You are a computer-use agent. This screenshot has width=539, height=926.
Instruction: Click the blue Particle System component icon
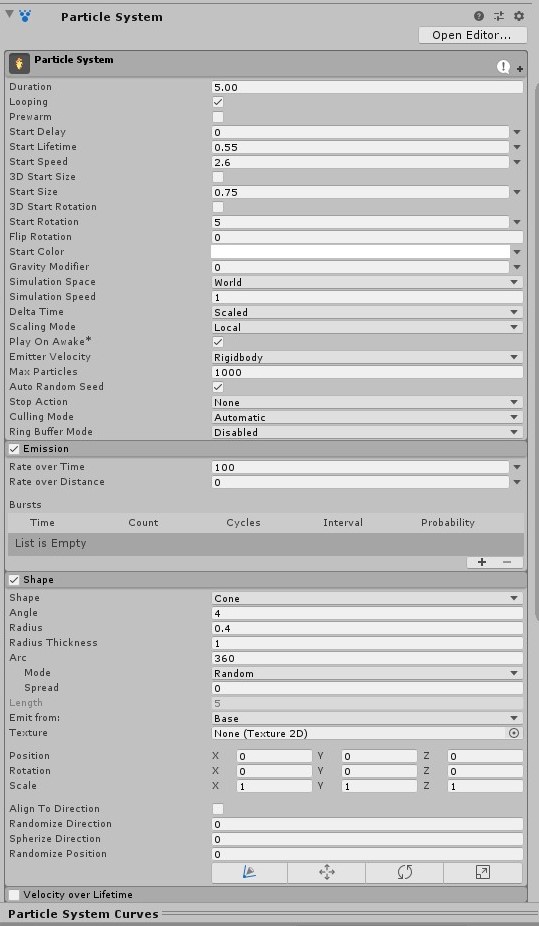point(25,16)
